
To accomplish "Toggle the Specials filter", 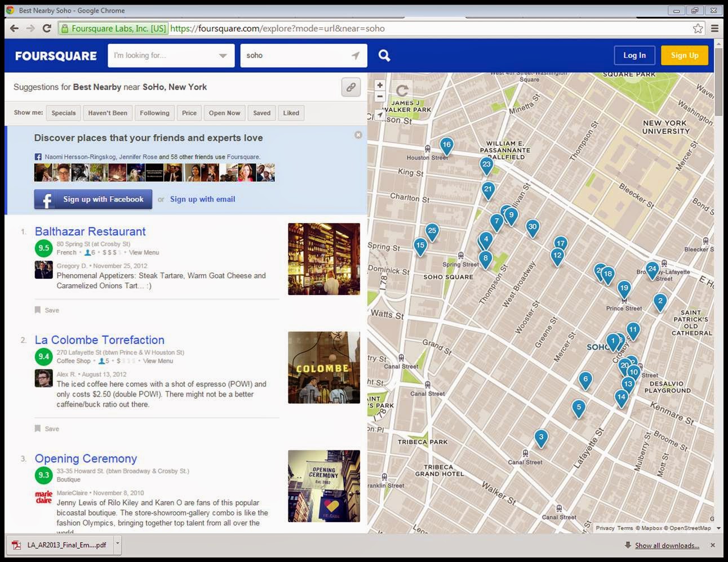I will [x=64, y=113].
